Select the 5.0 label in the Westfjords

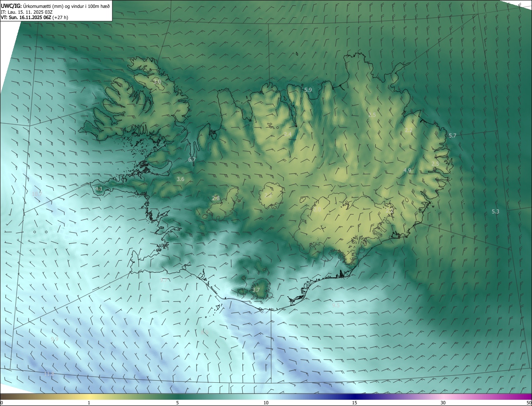point(157,82)
